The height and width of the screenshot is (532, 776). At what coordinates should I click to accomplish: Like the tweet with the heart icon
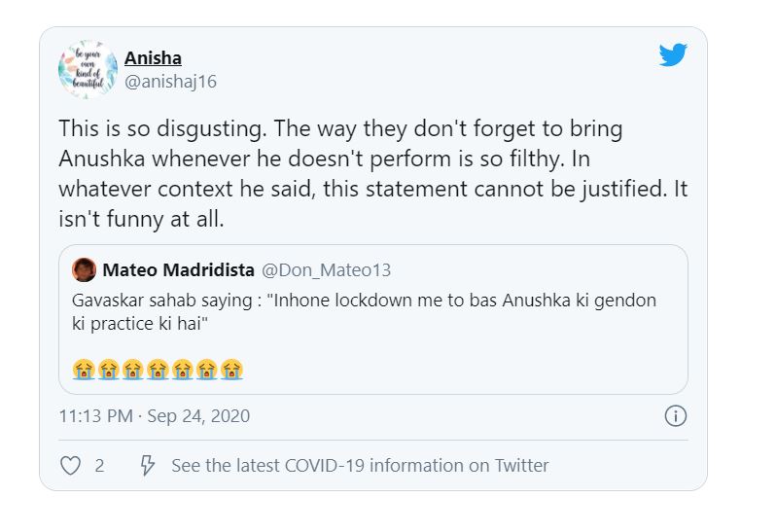click(70, 466)
